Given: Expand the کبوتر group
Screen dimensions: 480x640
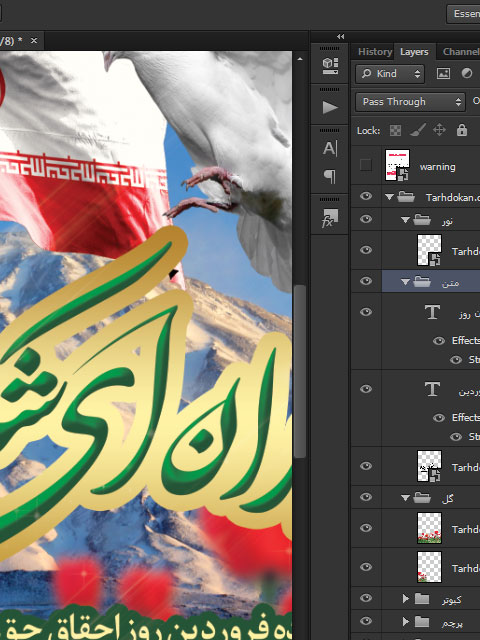Looking at the screenshot, I should [x=405, y=599].
